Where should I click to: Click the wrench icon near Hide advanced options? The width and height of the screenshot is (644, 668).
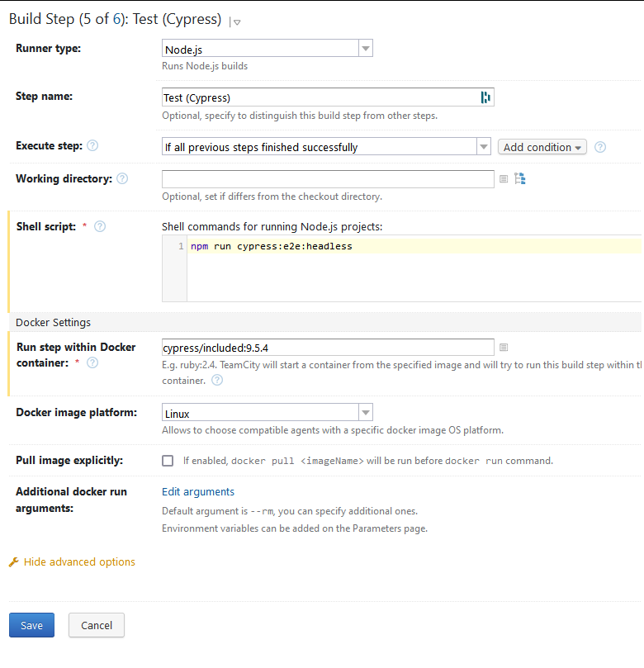(x=14, y=561)
